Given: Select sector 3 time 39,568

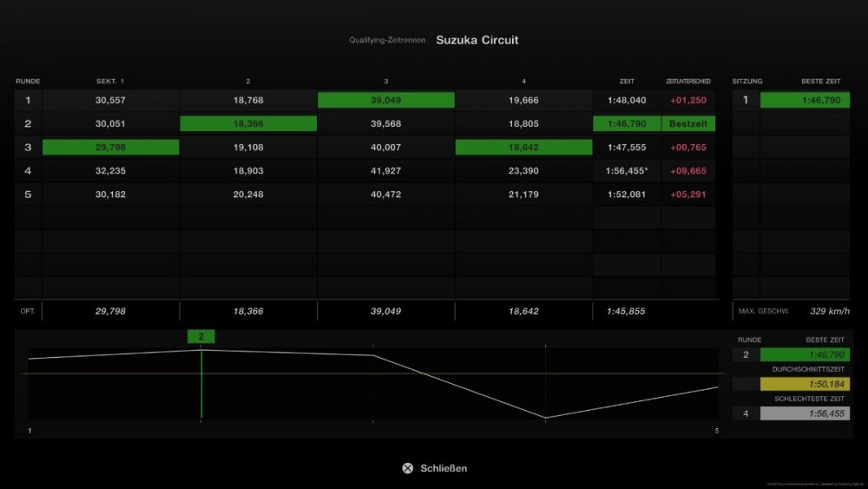Looking at the screenshot, I should click(386, 123).
